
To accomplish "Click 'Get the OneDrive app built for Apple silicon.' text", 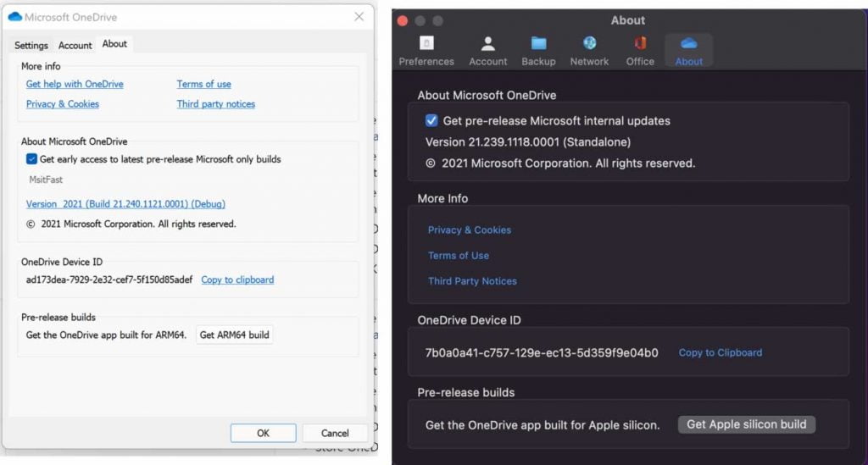I will click(542, 425).
